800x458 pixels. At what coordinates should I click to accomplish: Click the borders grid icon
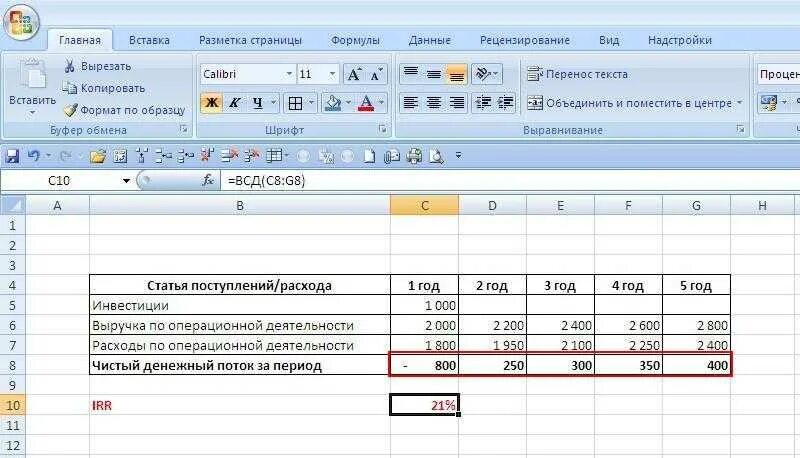click(x=295, y=104)
